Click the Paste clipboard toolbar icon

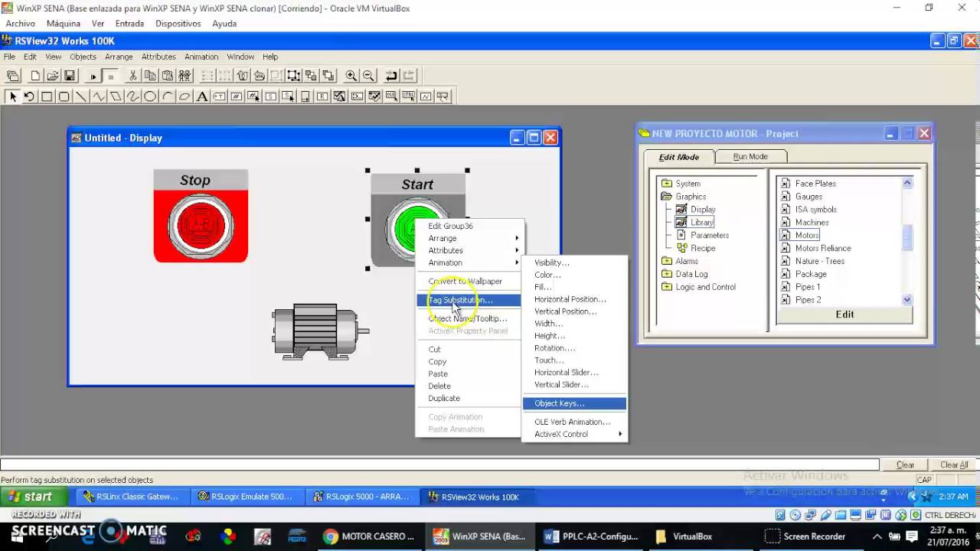pyautogui.click(x=167, y=76)
